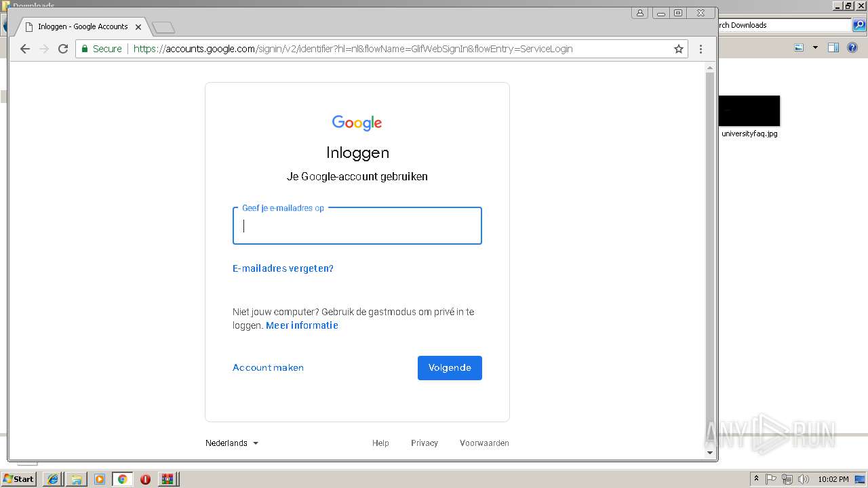Click the 10:02 PM taskbar clock

[833, 479]
